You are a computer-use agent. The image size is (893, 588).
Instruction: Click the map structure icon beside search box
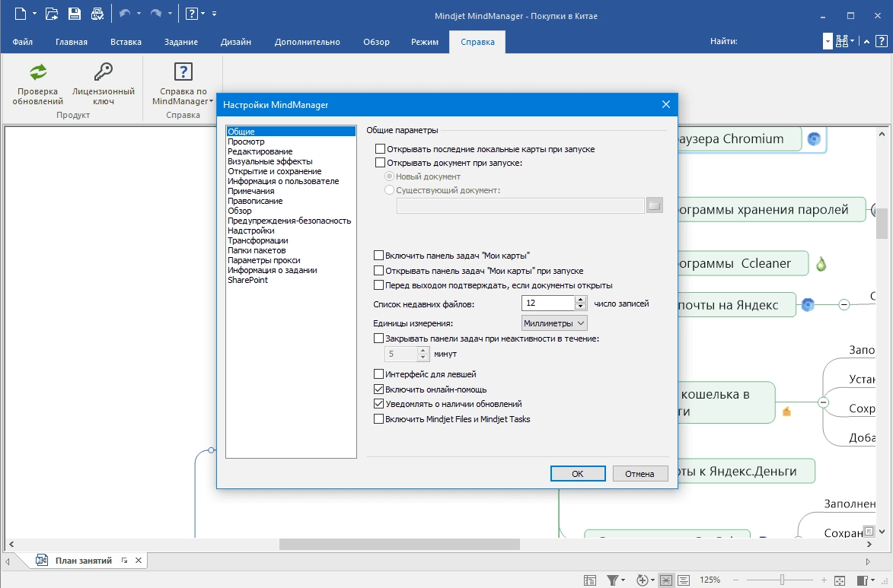(x=842, y=41)
